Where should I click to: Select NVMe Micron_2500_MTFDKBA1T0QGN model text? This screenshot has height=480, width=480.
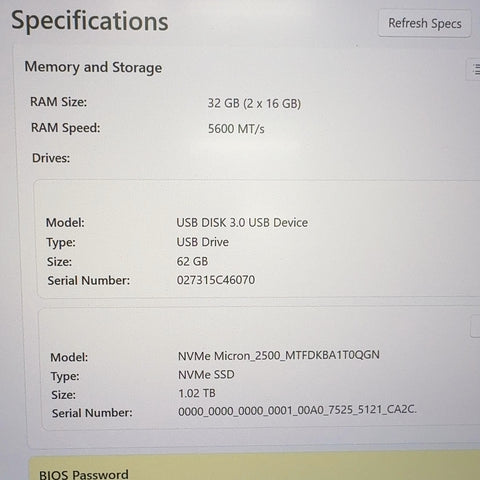(x=279, y=355)
